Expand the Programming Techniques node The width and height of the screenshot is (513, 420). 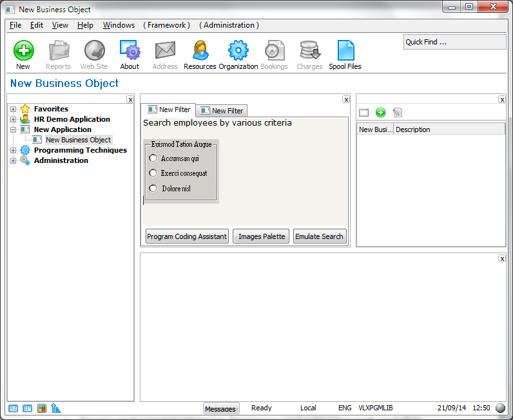coord(13,151)
